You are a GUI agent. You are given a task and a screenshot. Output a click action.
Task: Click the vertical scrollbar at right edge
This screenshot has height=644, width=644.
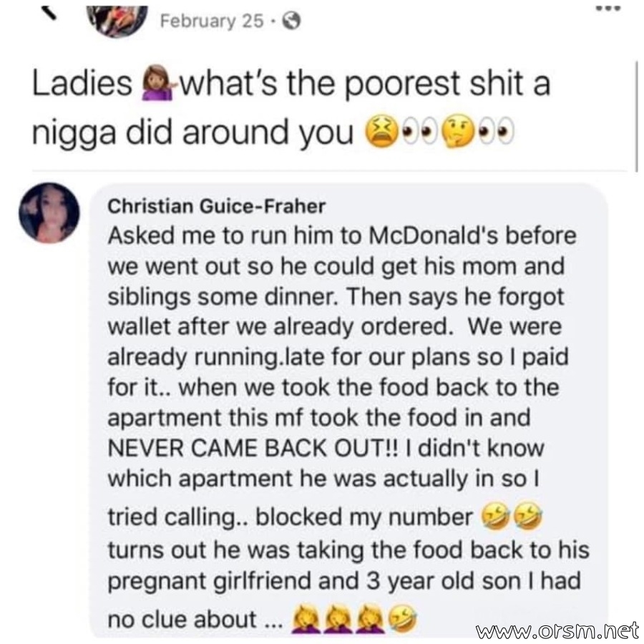pos(637,116)
